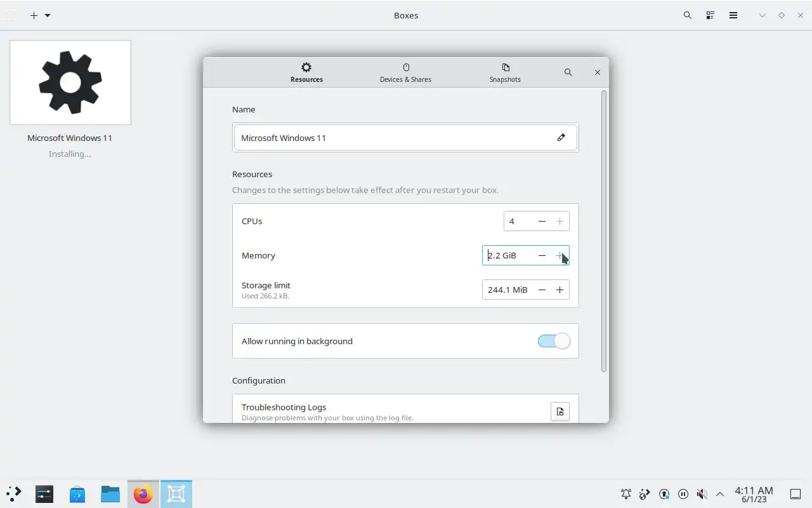Viewport: 812px width, 508px height.
Task: Open Dolphin file manager from taskbar
Action: click(110, 493)
